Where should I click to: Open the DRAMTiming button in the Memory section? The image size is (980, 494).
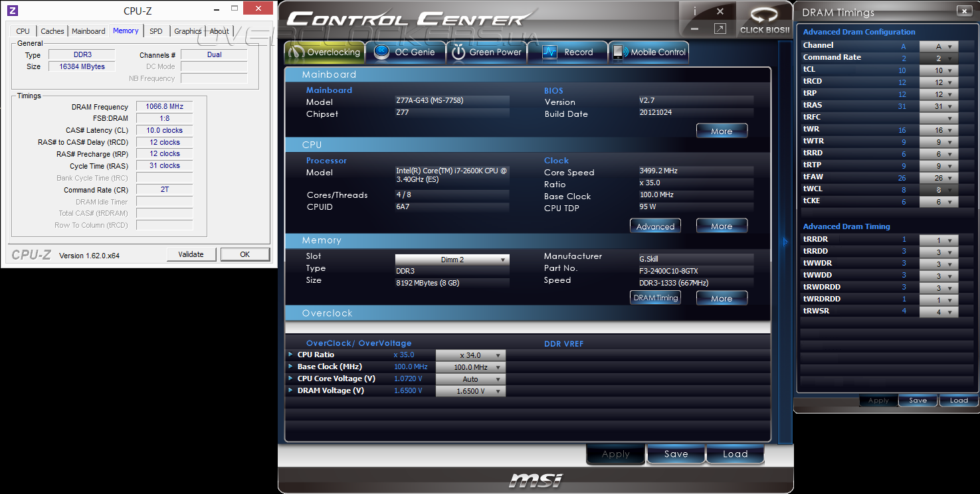pyautogui.click(x=655, y=298)
